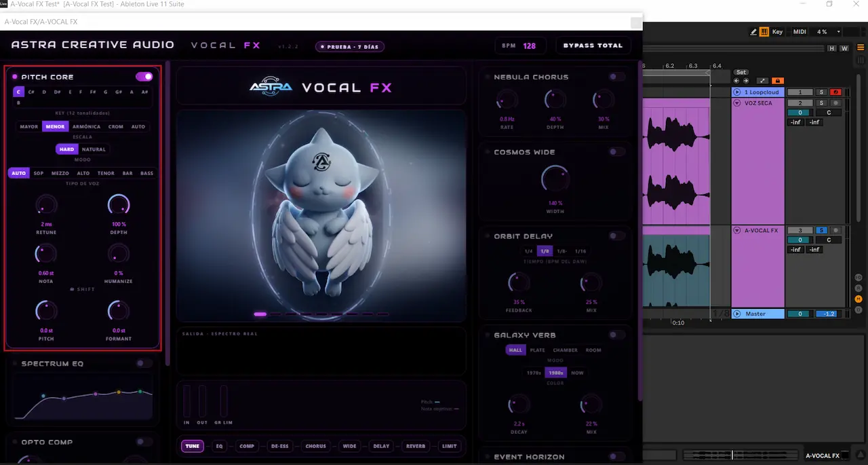Toggle the orange M mixer section button

859,299
